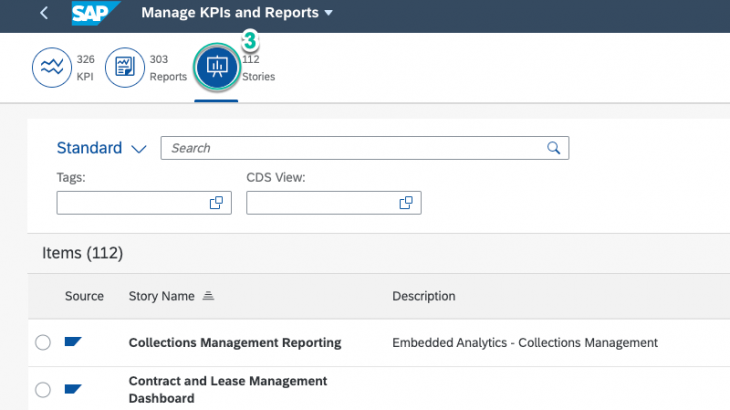Image resolution: width=730 pixels, height=410 pixels.
Task: Expand Manage KPIs and Reports title menu
Action: [329, 14]
